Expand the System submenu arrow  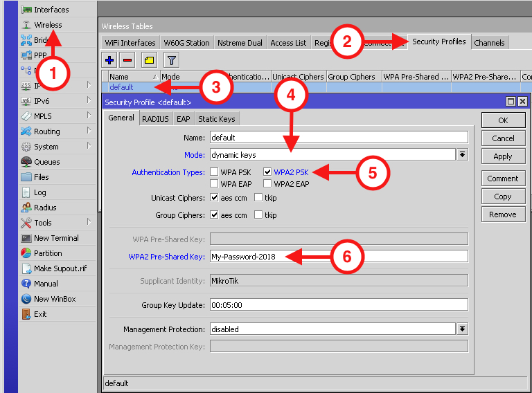click(x=89, y=146)
